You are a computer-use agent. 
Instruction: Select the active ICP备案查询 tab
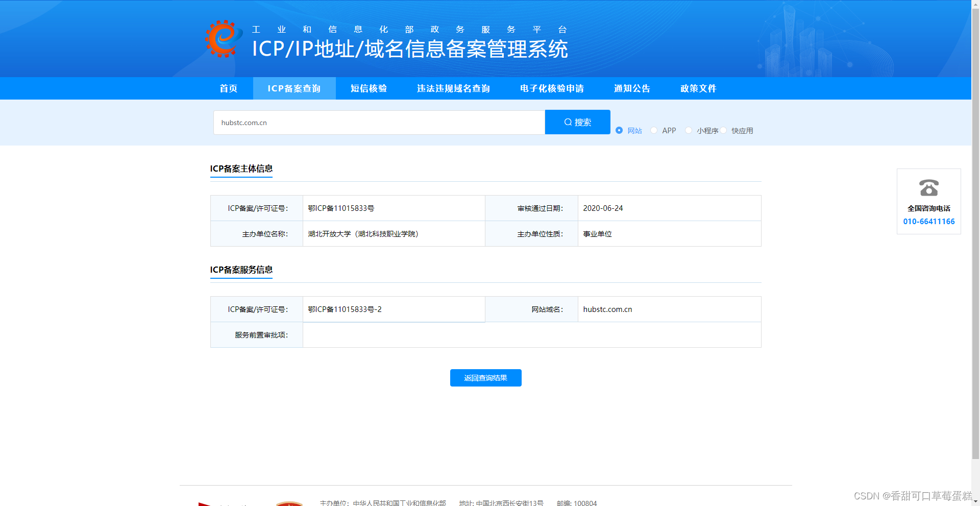pyautogui.click(x=294, y=88)
